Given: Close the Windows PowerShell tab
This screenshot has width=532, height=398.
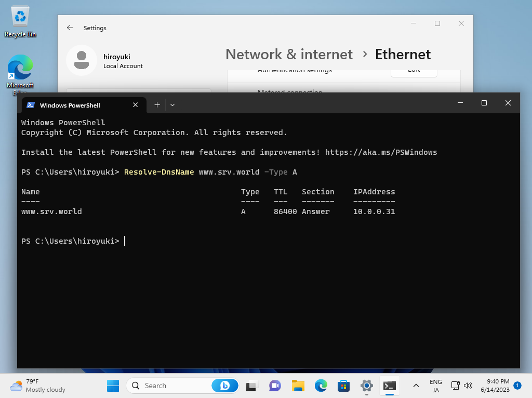Looking at the screenshot, I should [136, 105].
